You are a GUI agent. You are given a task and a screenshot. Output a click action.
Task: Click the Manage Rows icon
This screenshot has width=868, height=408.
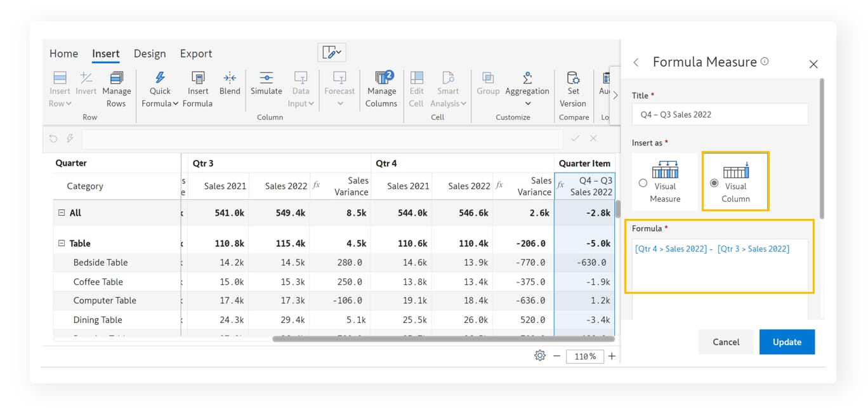(116, 77)
